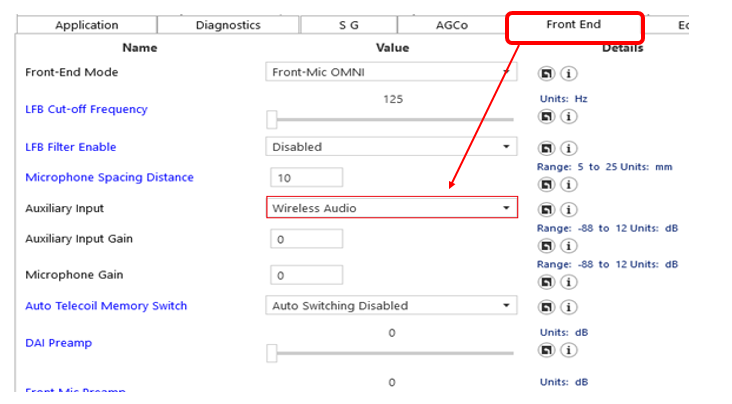Click the info icon for Front-End Mode
Viewport: 732px width, 404px height.
[568, 73]
